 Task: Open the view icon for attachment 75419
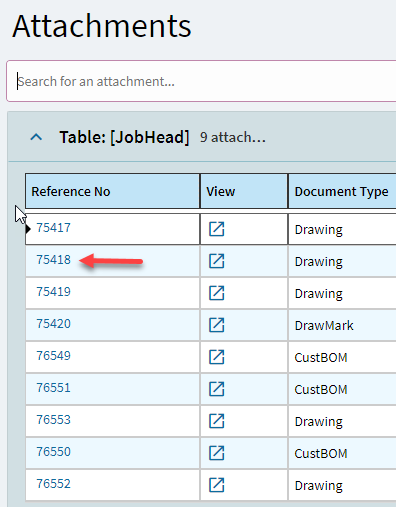pyautogui.click(x=217, y=293)
